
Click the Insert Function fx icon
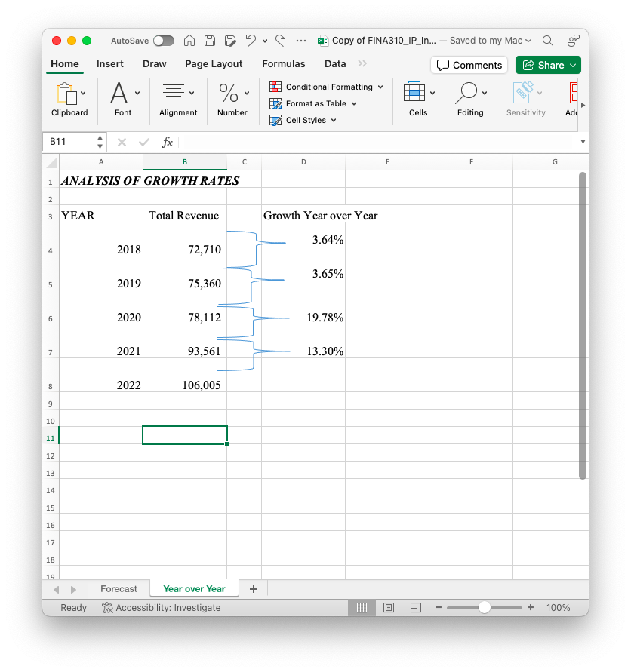[x=168, y=143]
